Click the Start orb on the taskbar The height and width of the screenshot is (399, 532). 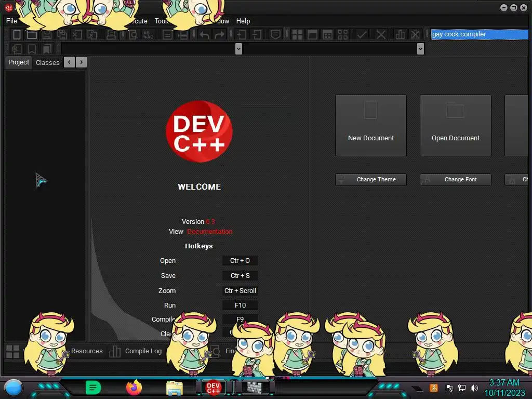[14, 388]
